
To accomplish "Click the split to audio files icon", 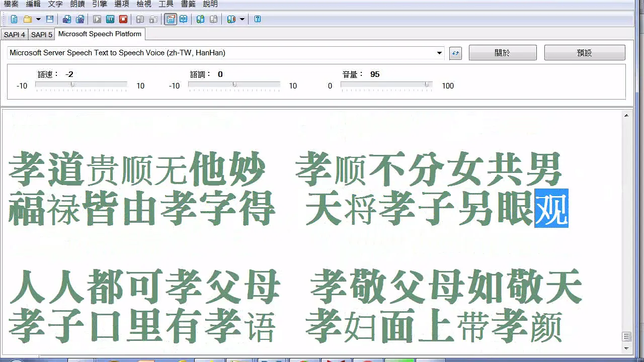I will pyautogui.click(x=80, y=19).
